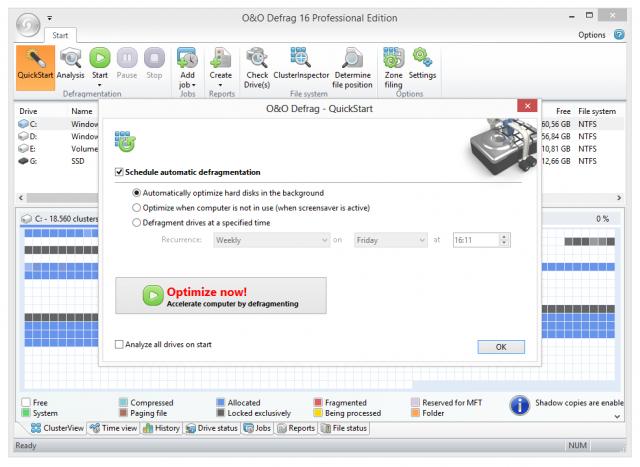Confirm the QuickStart dialog with OK
640x467 pixels.
tap(501, 347)
